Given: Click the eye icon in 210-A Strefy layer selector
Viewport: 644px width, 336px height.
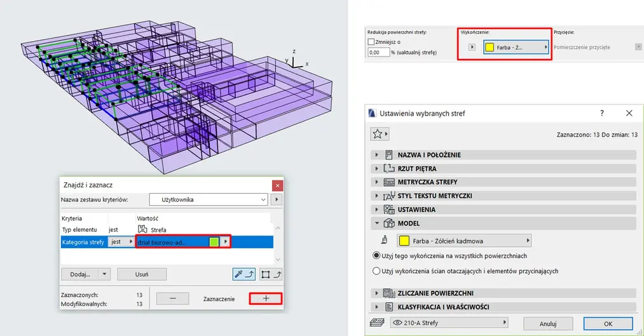Looking at the screenshot, I should point(397,323).
